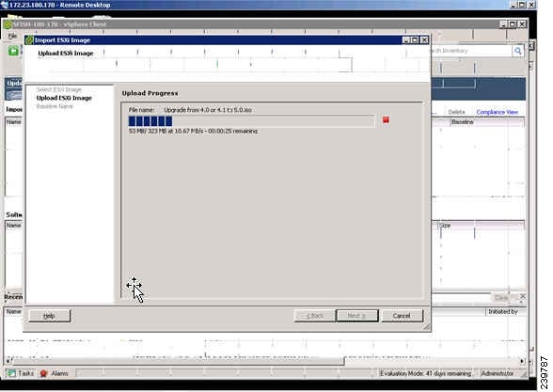Screen dimensions: 553x392
Task: Maximize the Import ESXi Image dialog
Action: click(x=415, y=40)
